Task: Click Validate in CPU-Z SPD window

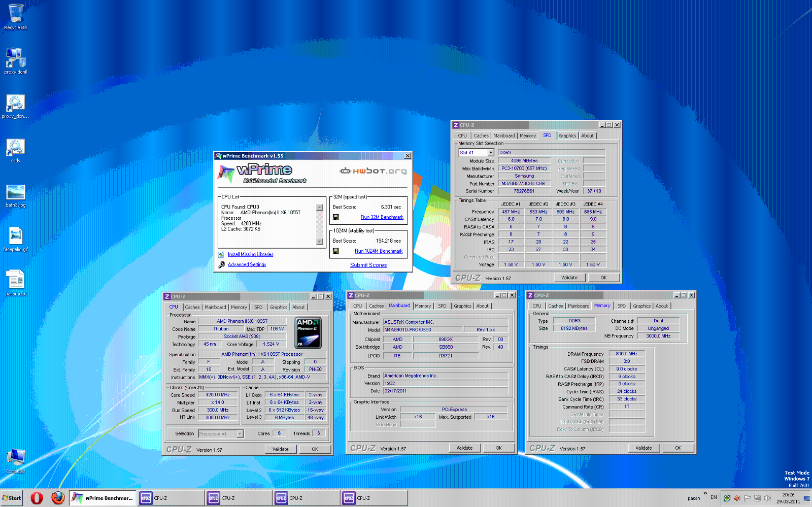Action: (x=569, y=278)
